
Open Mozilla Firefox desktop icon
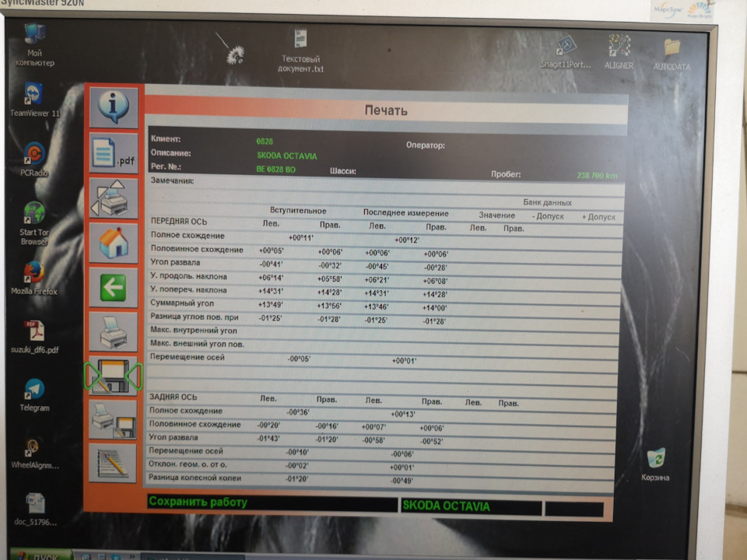tap(34, 278)
